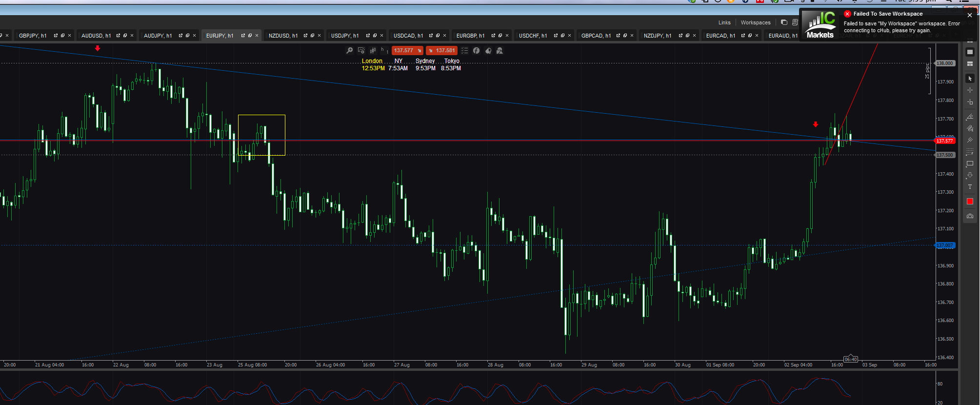The height and width of the screenshot is (405, 980).
Task: Select the Fibonacci dotted grid tool
Action: point(970,152)
